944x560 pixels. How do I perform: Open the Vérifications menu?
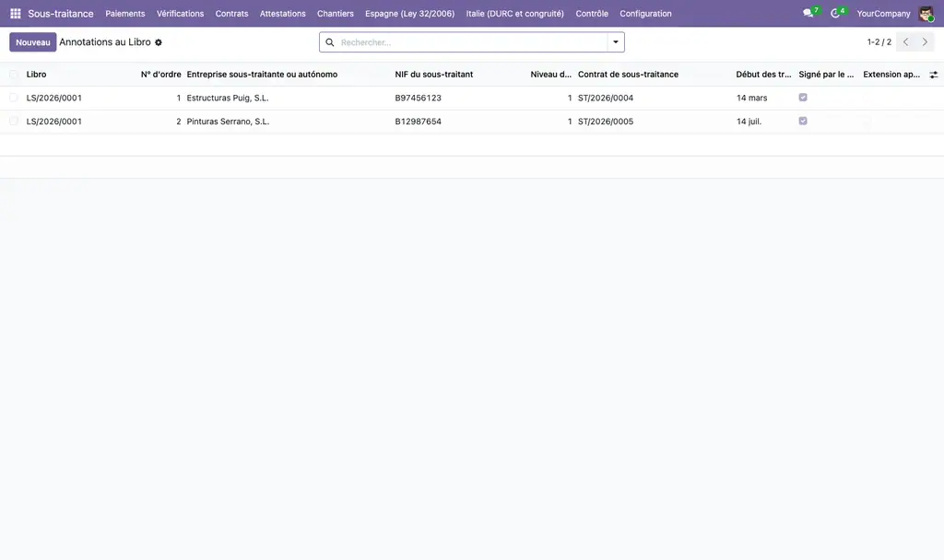[x=180, y=13]
